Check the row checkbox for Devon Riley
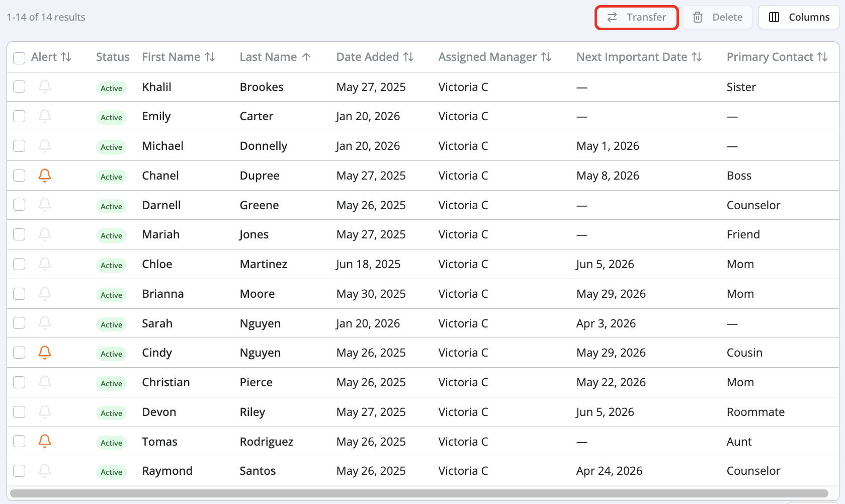 [19, 412]
